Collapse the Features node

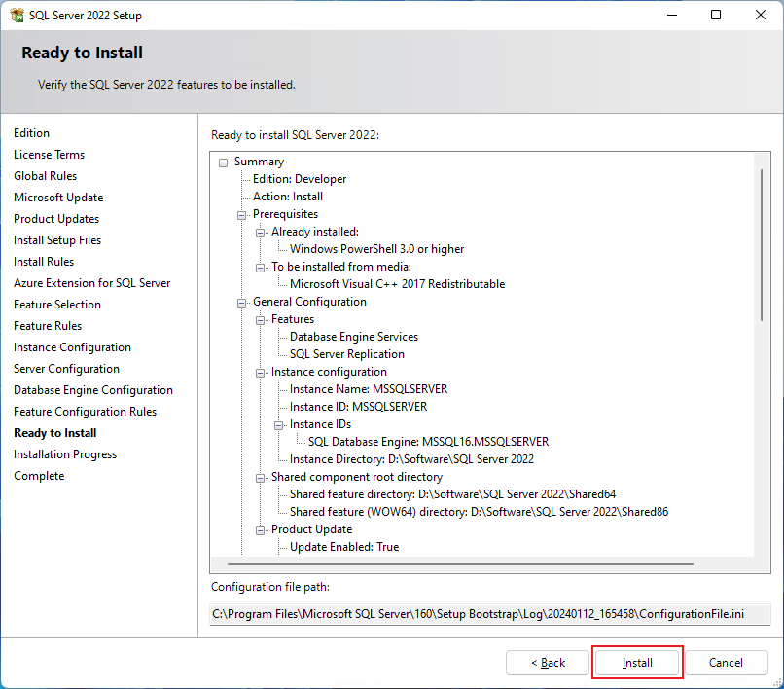click(x=260, y=320)
